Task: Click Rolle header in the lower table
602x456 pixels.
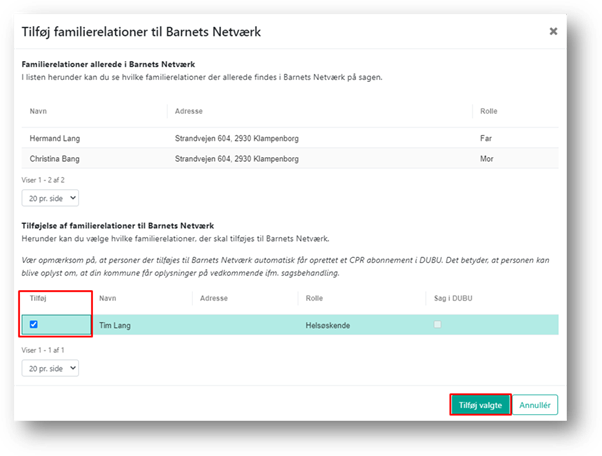Action: [313, 298]
